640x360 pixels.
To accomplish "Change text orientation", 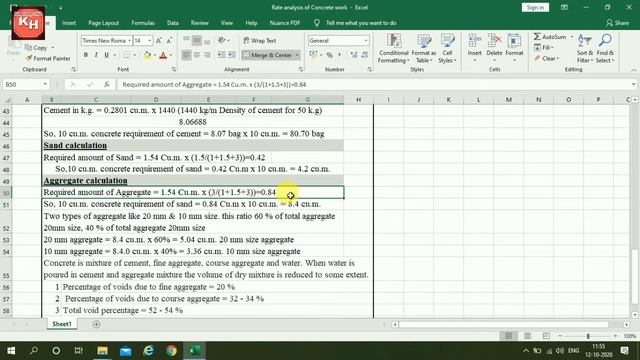I will pos(221,40).
